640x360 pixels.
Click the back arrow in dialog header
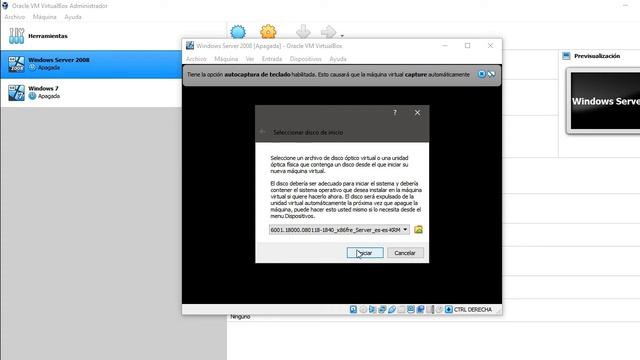(262, 132)
